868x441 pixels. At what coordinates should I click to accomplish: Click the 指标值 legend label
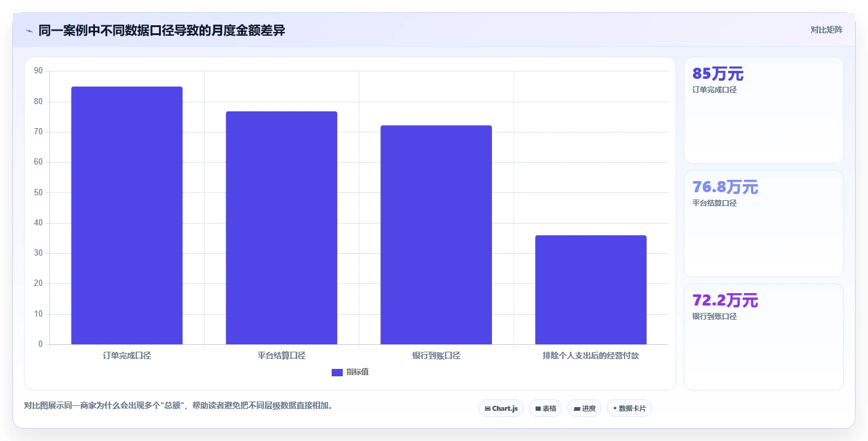pos(358,372)
